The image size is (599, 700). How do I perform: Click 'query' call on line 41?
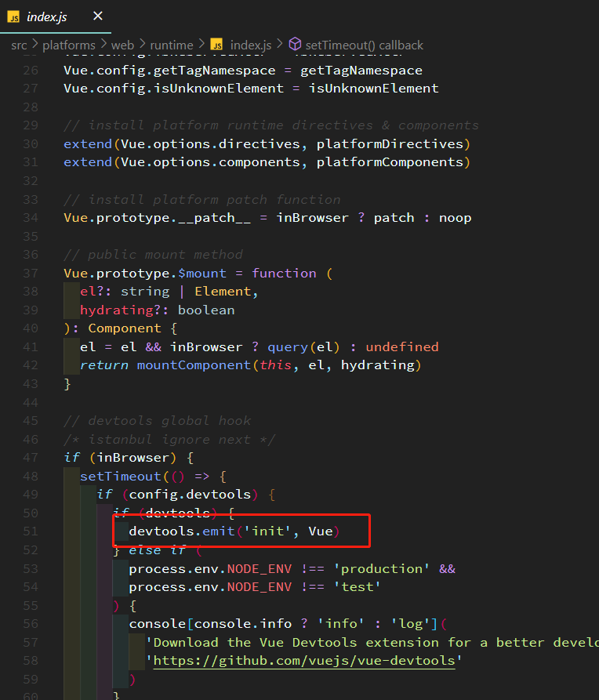click(288, 347)
